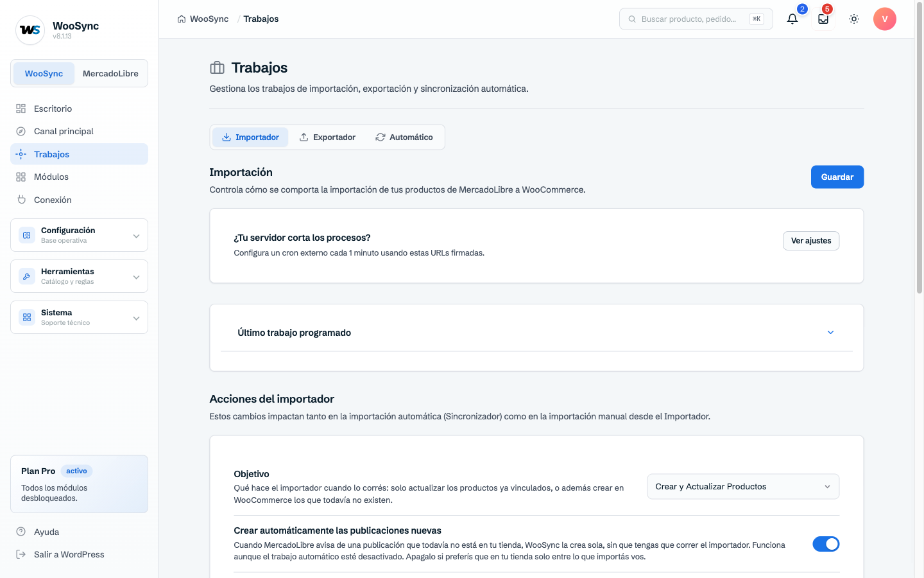Viewport: 924px width, 578px height.
Task: Select the MercadoLibre channel tab
Action: pyautogui.click(x=110, y=73)
